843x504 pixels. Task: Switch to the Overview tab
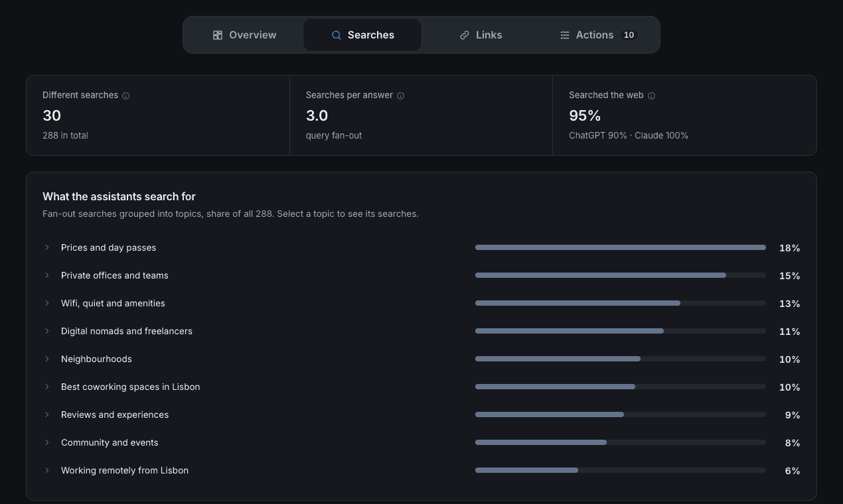pos(244,35)
